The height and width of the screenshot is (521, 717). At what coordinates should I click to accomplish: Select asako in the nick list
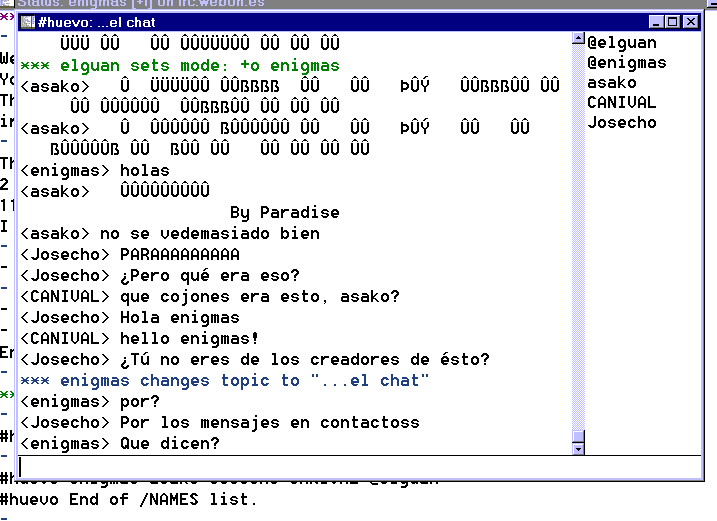coord(611,83)
